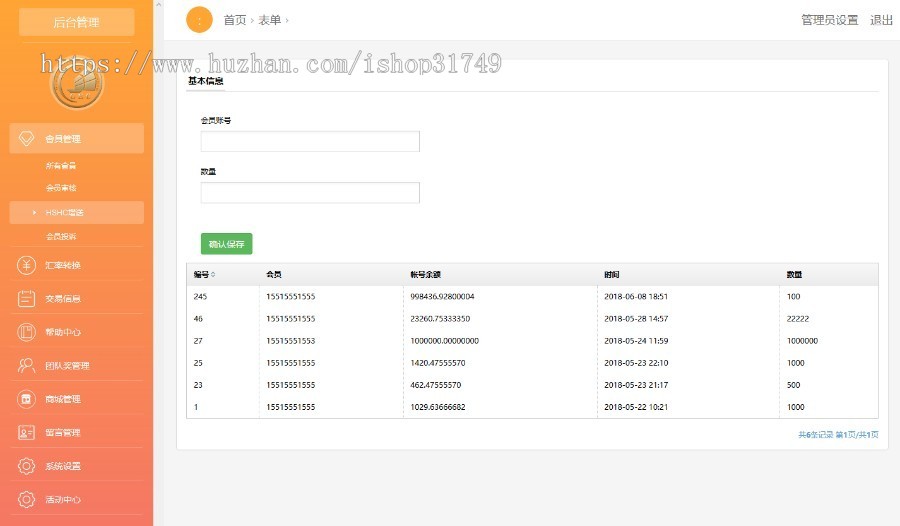Click the book icon for 帮助中心
900x526 pixels.
point(26,332)
